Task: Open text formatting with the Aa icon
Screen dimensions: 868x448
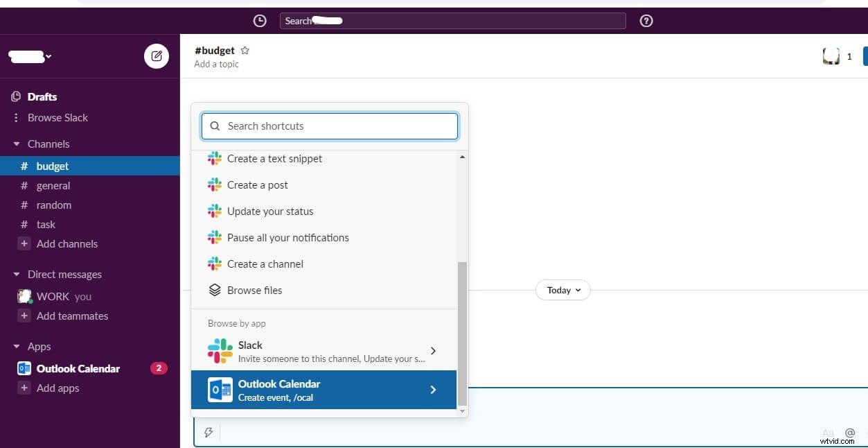Action: (x=828, y=432)
